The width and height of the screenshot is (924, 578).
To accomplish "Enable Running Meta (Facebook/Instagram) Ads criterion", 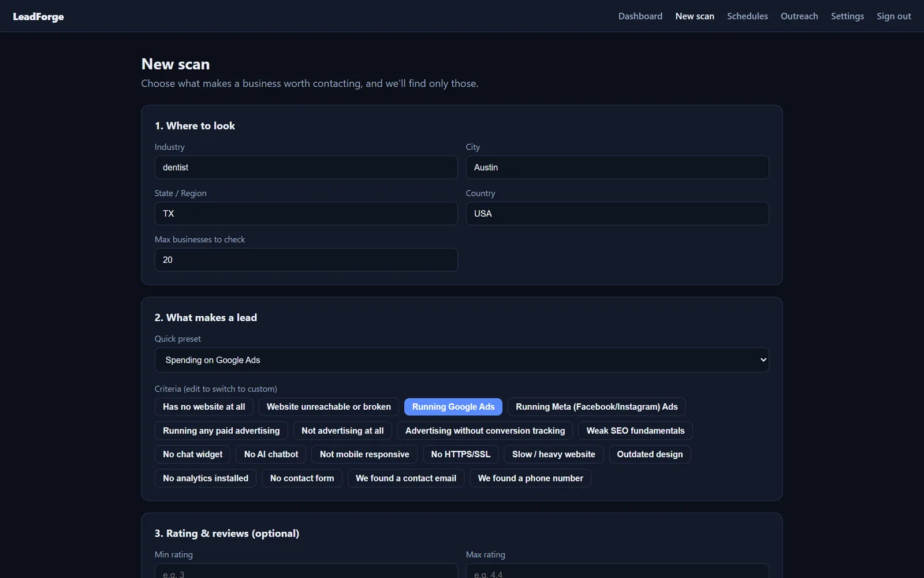I will [x=597, y=407].
